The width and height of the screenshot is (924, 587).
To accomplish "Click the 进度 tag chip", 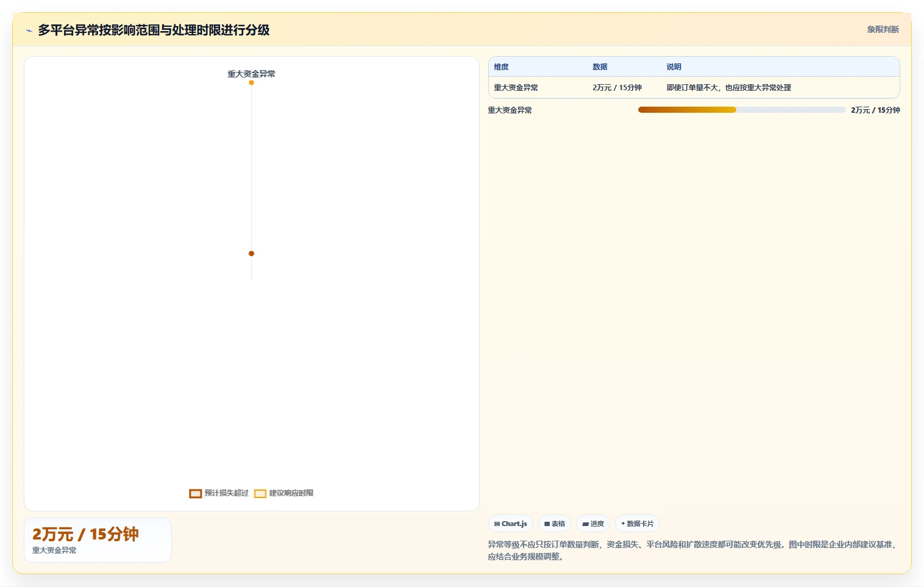I will coord(593,524).
